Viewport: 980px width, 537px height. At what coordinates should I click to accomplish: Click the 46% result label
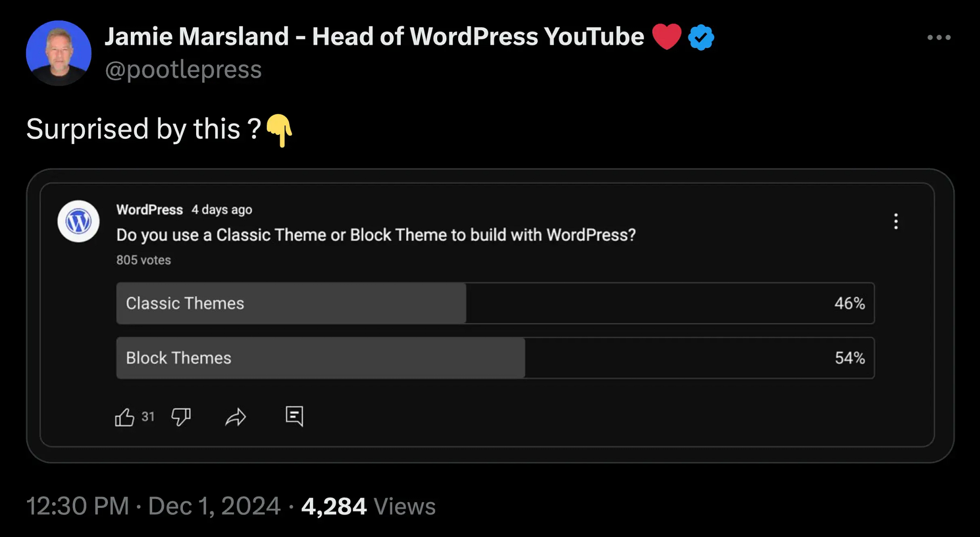pos(849,303)
